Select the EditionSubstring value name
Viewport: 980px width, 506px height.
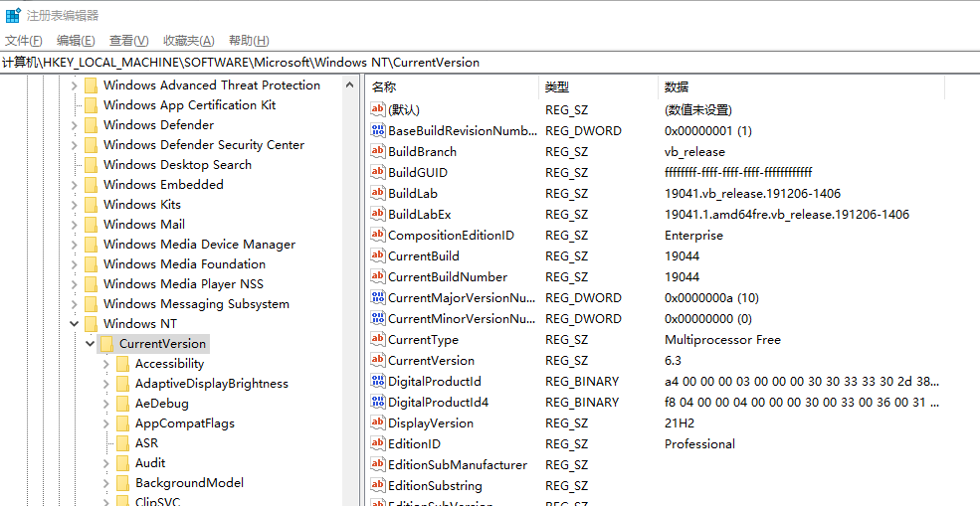pyautogui.click(x=435, y=485)
